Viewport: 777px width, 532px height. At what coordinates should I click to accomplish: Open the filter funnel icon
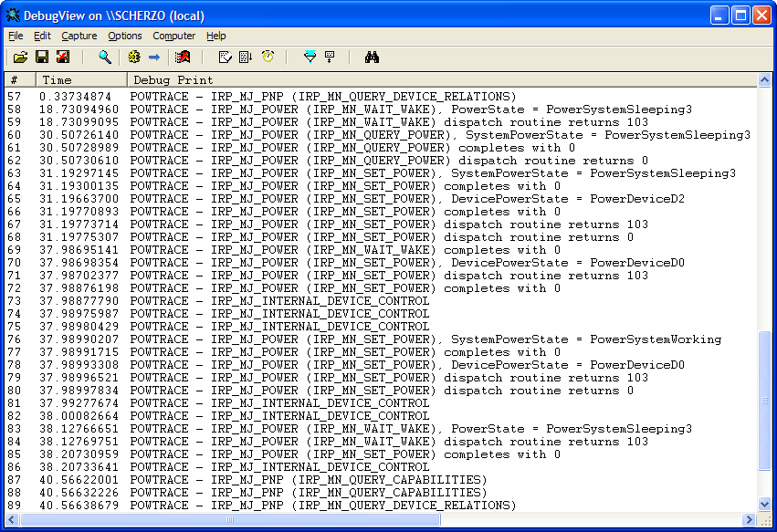[x=310, y=57]
